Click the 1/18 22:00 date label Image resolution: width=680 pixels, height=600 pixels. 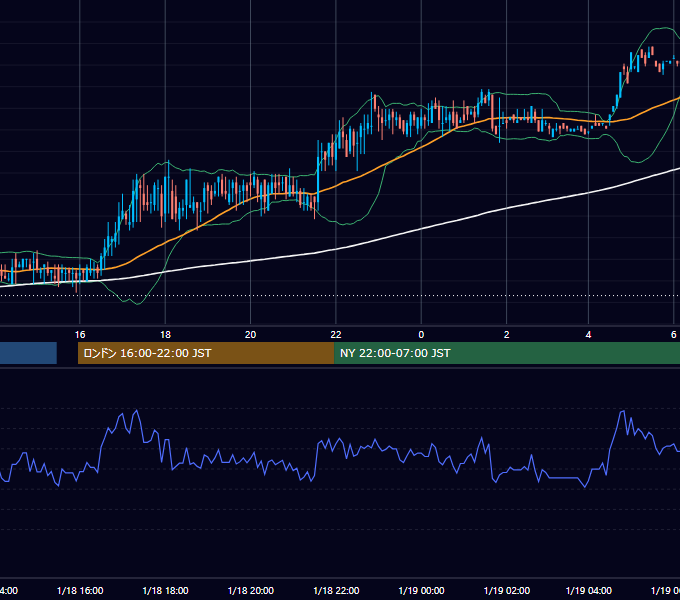pyautogui.click(x=336, y=591)
